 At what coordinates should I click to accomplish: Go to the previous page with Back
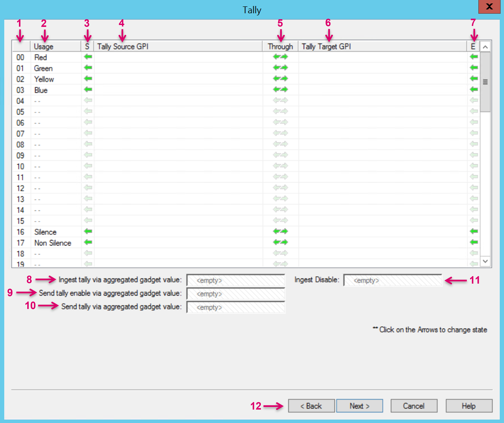(311, 406)
